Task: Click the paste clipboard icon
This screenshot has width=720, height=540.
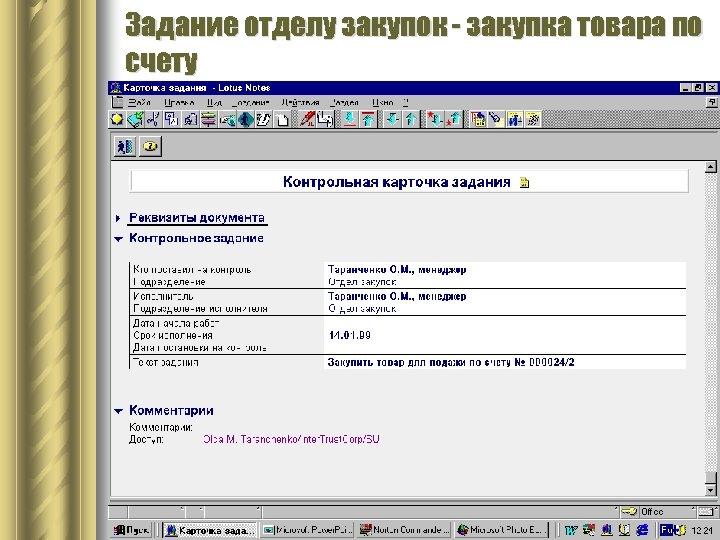Action: [x=190, y=119]
